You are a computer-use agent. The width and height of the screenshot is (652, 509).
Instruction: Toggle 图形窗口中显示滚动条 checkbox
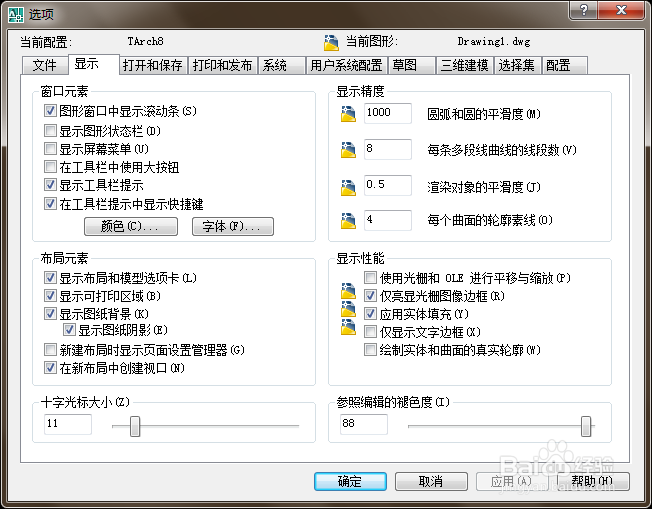coord(50,111)
